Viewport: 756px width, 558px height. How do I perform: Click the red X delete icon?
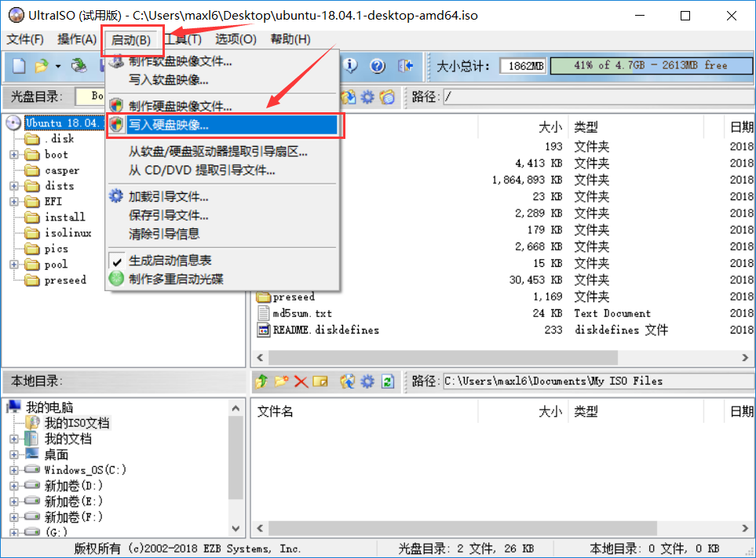(301, 381)
